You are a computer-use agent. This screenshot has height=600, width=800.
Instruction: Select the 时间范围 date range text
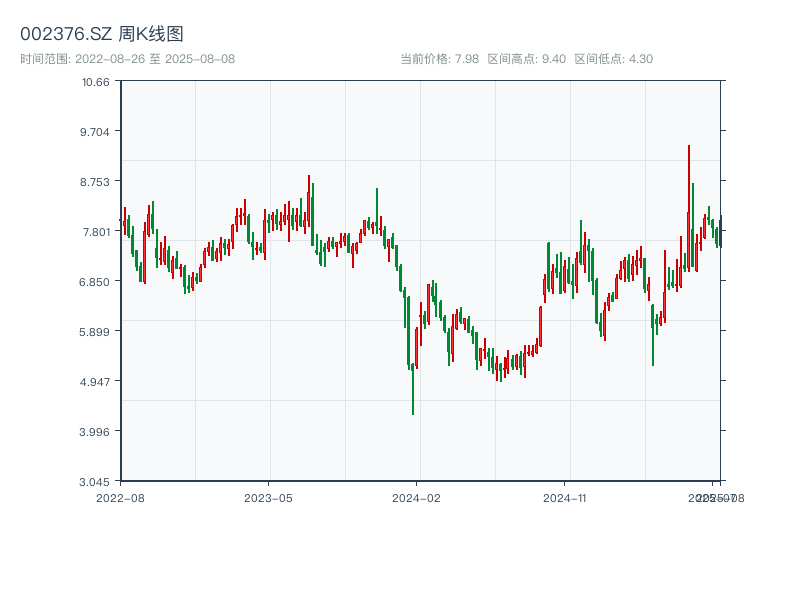pos(127,59)
